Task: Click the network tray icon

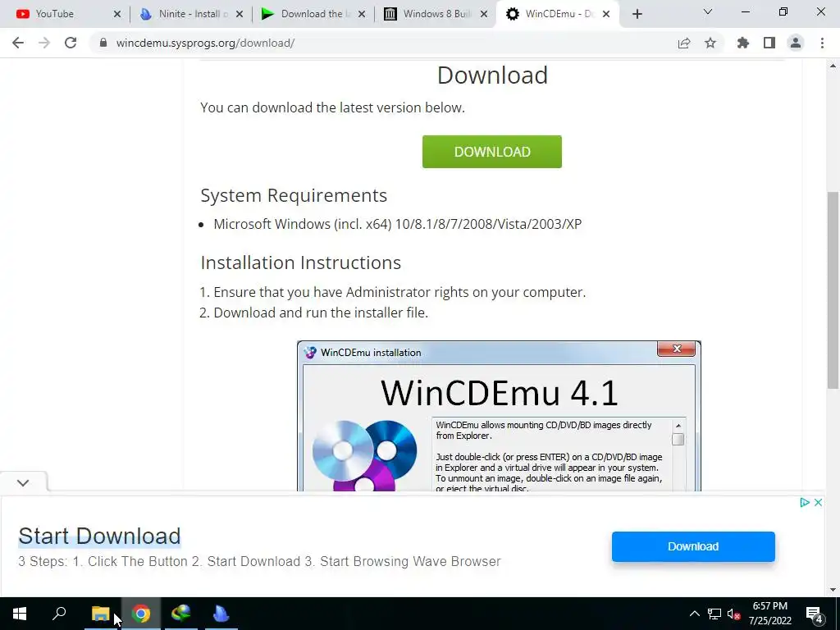Action: pos(714,614)
